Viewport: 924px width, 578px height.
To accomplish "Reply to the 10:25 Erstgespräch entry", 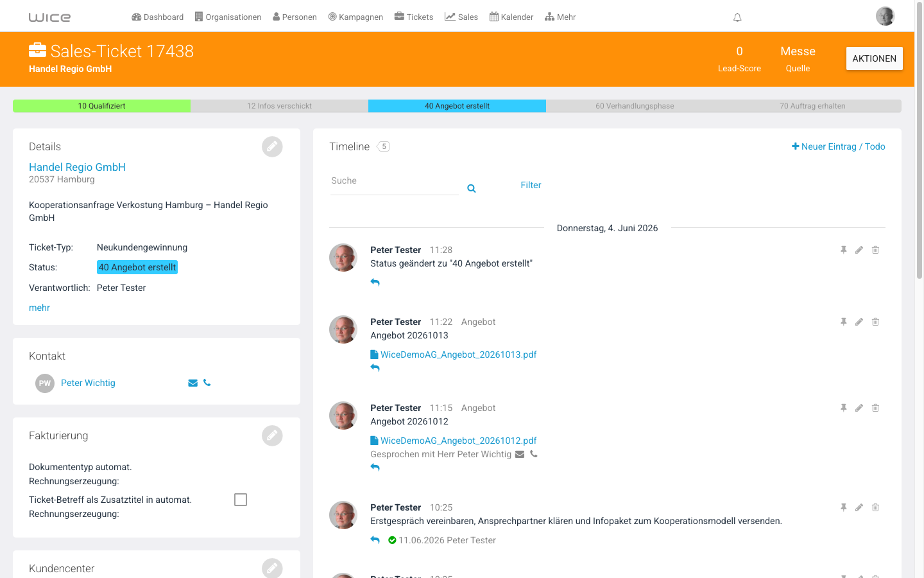I will [x=375, y=540].
